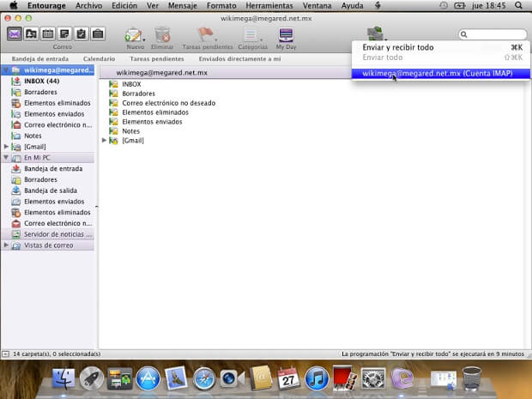Open the Tasks view icon in toolbar
This screenshot has height=399, width=532.
click(82, 34)
